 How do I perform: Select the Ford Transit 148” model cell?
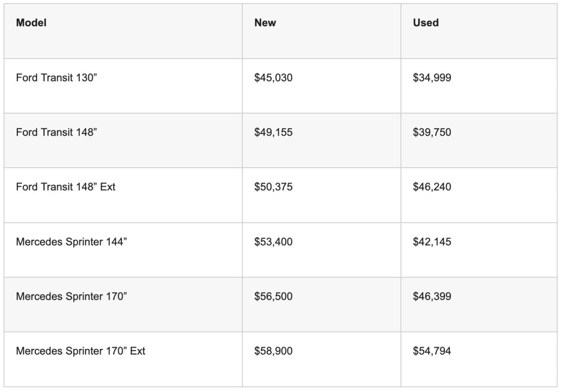pos(56,132)
